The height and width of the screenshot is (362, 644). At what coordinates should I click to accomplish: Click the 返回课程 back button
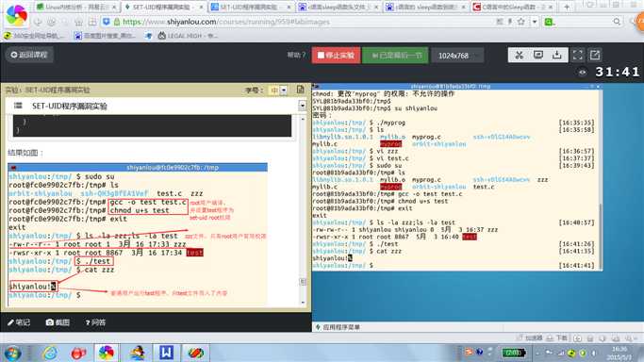[x=29, y=55]
